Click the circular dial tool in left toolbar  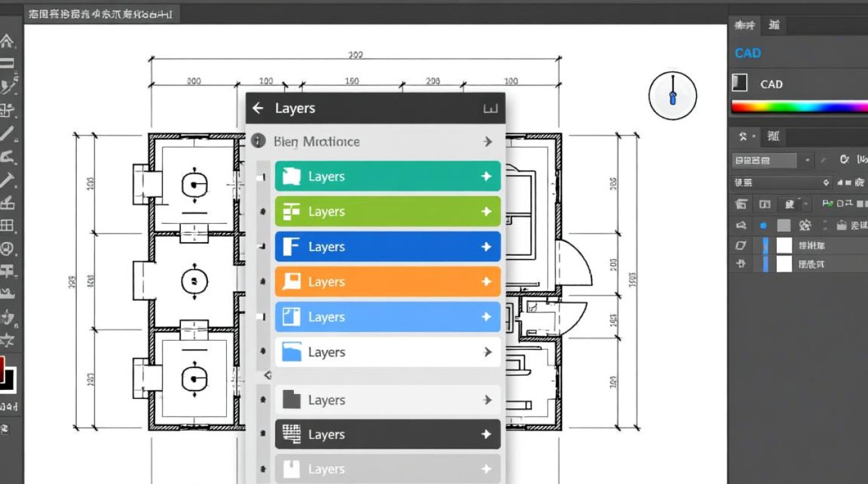7,248
